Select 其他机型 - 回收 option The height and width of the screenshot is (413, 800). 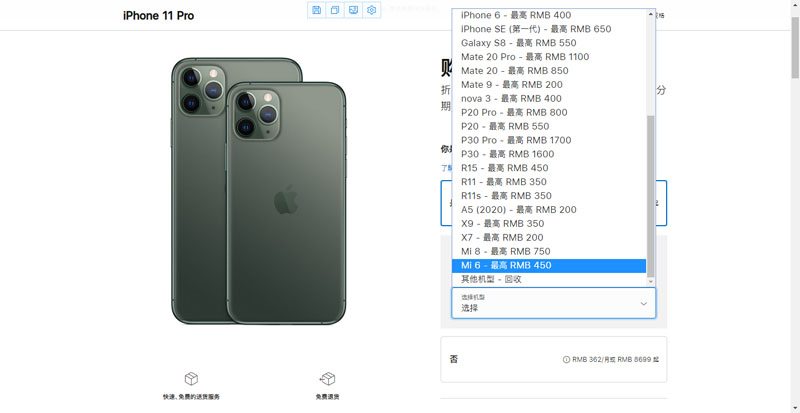point(549,280)
